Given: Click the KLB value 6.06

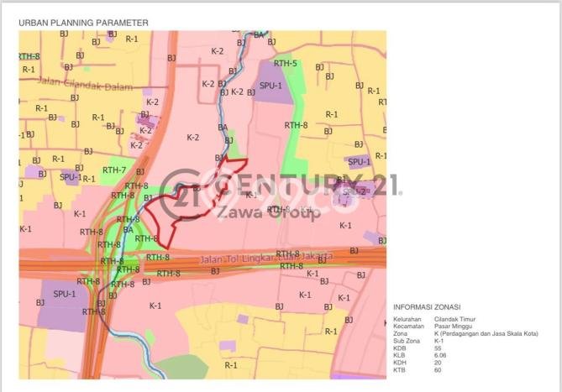Looking at the screenshot, I should click(440, 355).
